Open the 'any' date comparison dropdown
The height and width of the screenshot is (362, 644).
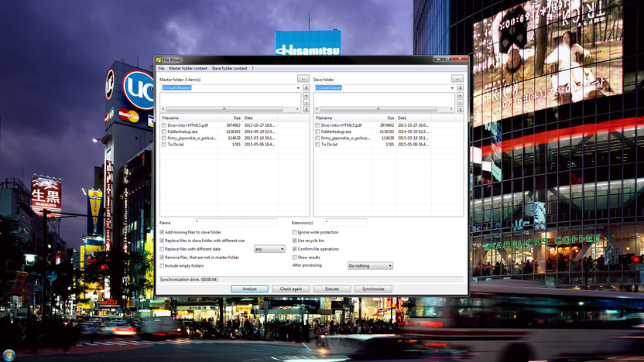[269, 249]
